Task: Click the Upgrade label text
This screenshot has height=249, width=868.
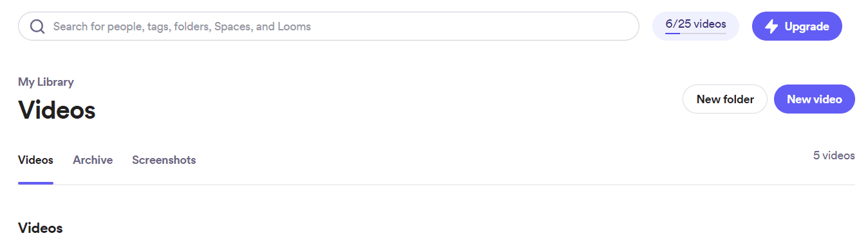Action: point(807,26)
